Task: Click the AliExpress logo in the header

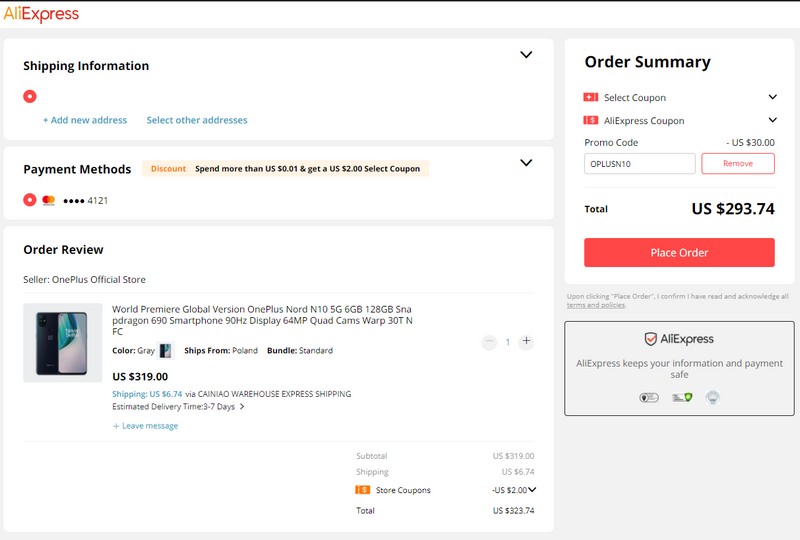Action: click(x=41, y=13)
